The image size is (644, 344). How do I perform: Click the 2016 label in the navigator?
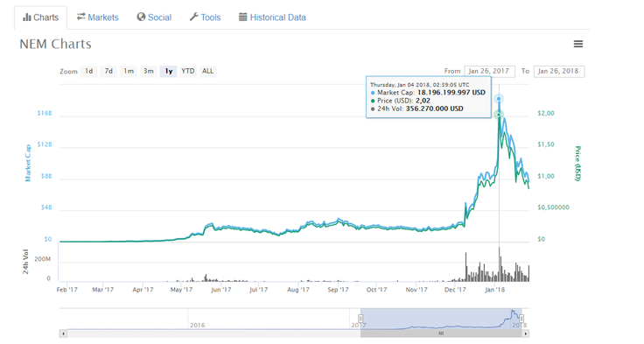(x=198, y=325)
